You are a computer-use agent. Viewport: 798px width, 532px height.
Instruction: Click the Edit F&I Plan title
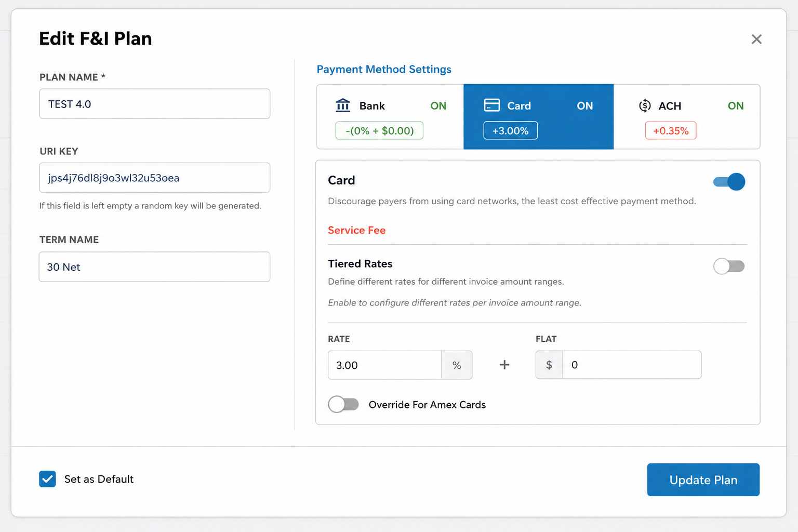tap(96, 38)
